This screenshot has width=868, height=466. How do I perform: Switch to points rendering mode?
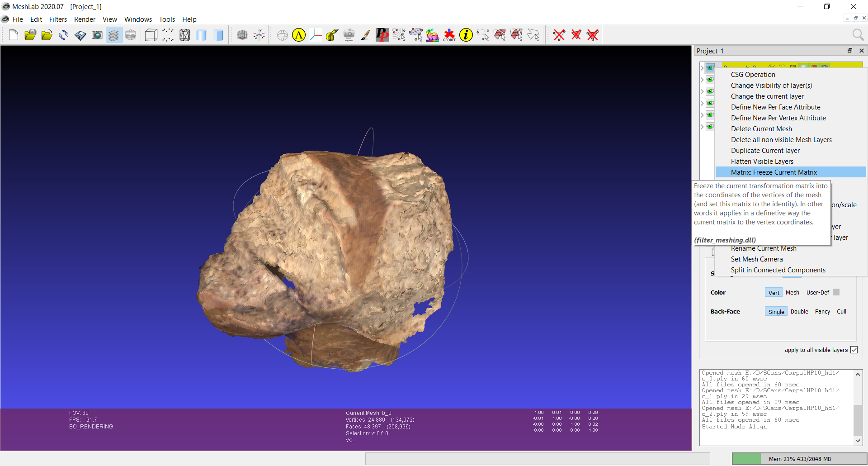point(168,35)
